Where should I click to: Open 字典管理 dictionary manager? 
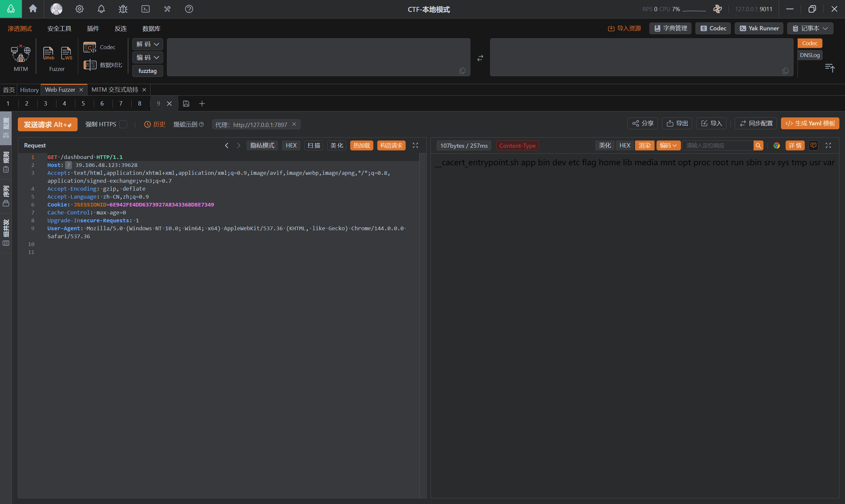[670, 28]
